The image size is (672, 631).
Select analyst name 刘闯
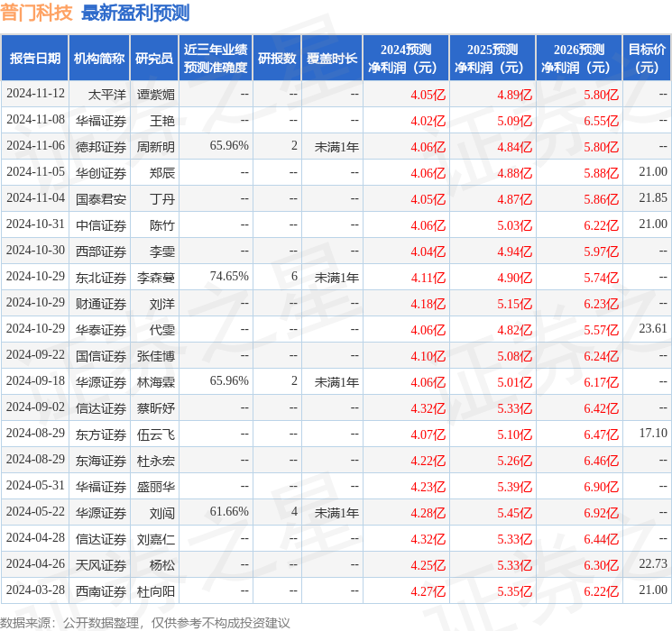pyautogui.click(x=162, y=513)
